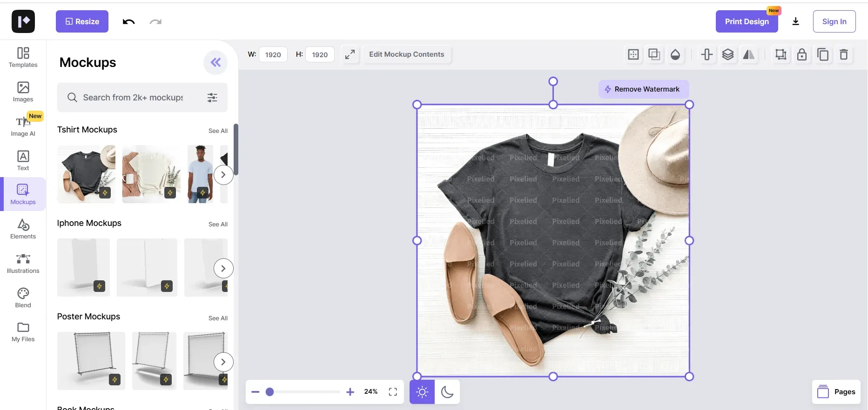Click the undo arrow
This screenshot has height=410, width=868.
[x=128, y=22]
